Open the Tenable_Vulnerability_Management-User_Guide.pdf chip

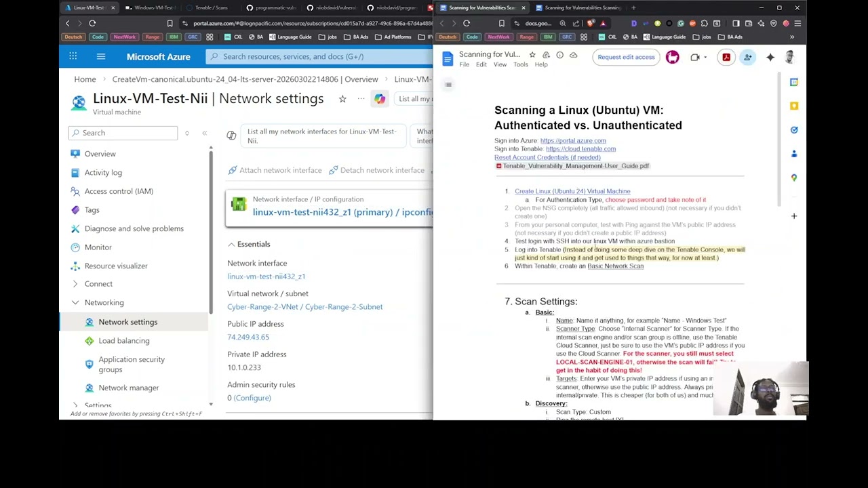click(x=572, y=166)
